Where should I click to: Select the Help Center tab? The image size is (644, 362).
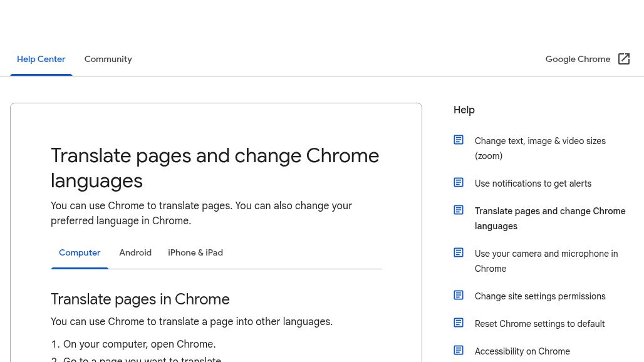[x=41, y=59]
